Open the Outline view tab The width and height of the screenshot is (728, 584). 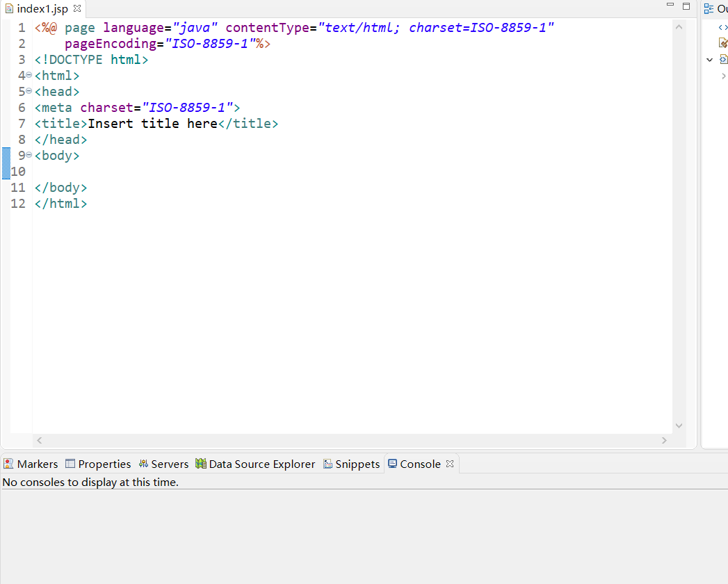coord(716,9)
